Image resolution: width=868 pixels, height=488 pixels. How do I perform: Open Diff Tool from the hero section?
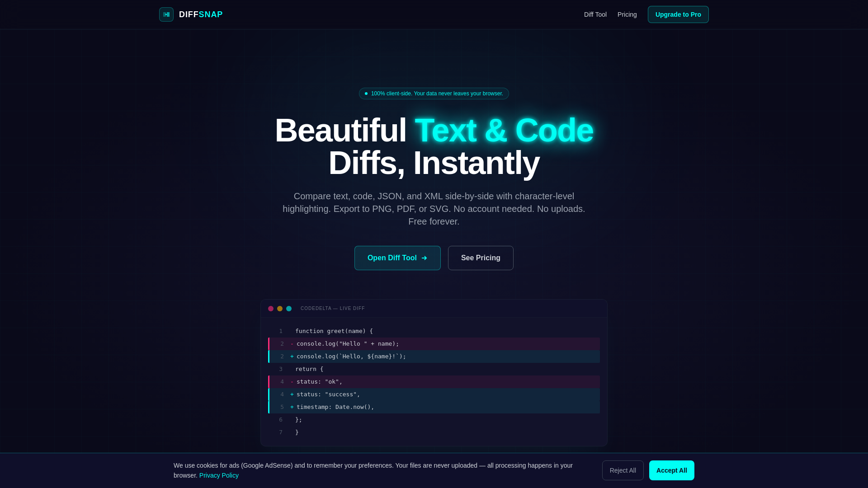coord(397,258)
